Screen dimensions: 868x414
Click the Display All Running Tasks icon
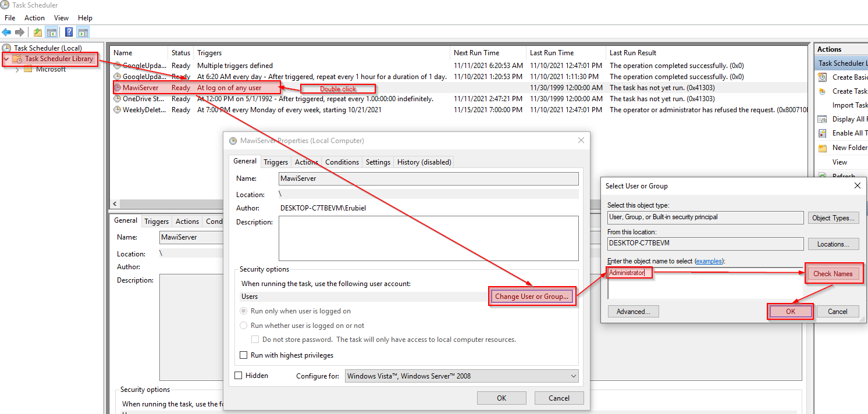pos(822,119)
